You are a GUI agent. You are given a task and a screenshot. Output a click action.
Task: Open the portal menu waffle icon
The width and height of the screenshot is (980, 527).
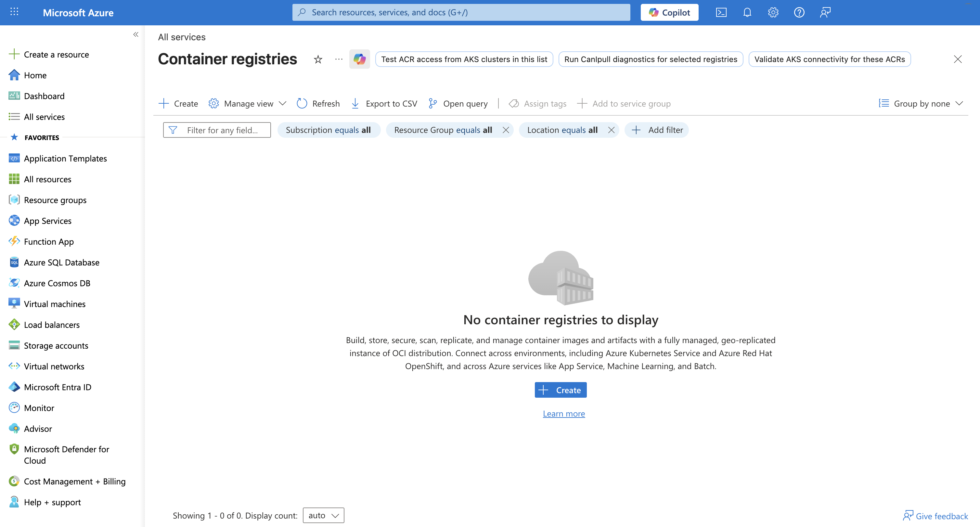pos(14,12)
